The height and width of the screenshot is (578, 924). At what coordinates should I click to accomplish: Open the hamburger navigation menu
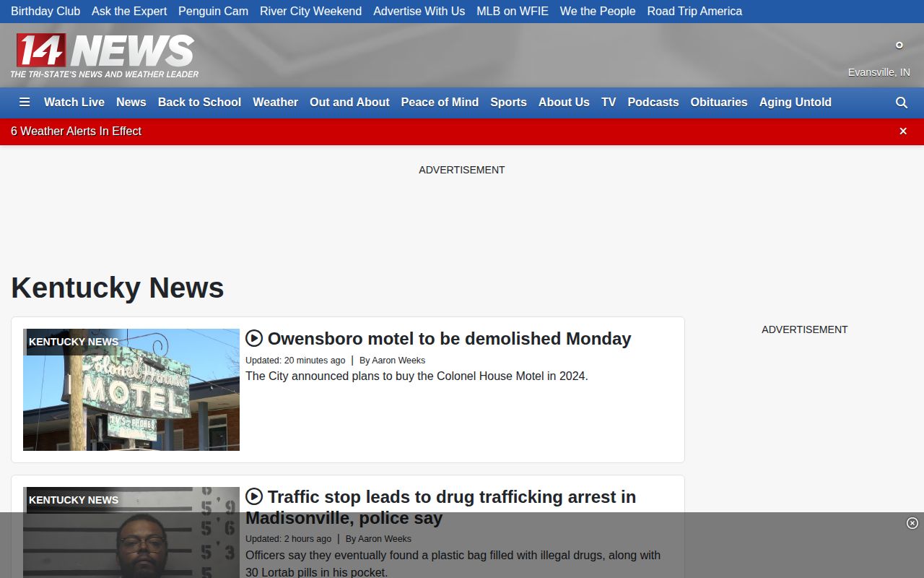pos(25,103)
